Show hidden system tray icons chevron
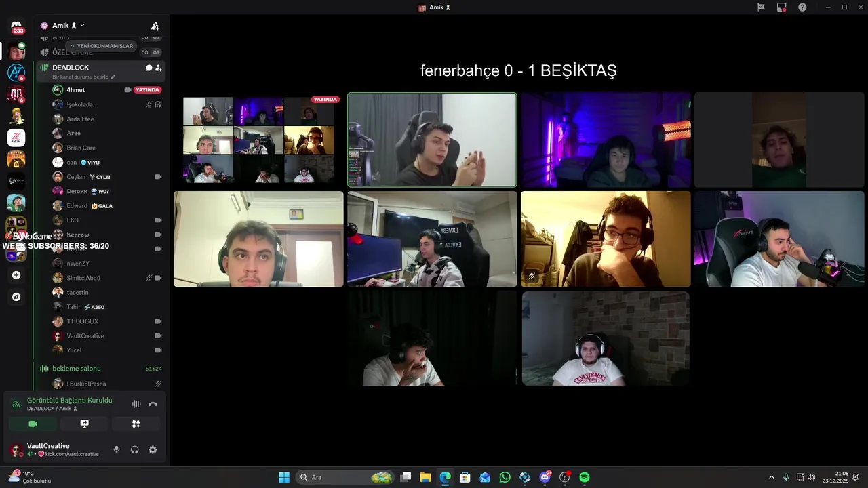The width and height of the screenshot is (868, 488). pos(771,477)
